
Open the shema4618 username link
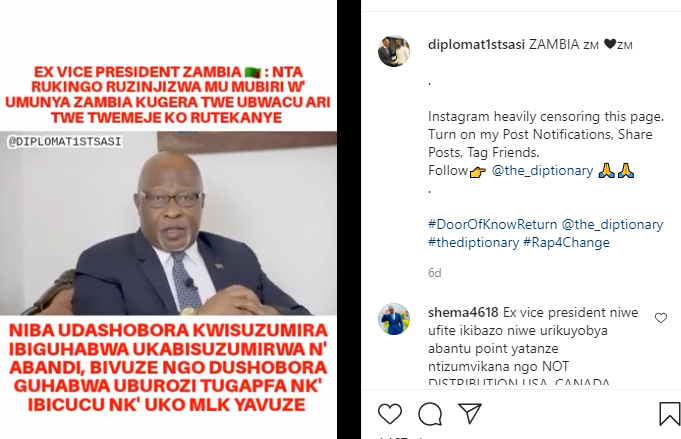[463, 312]
